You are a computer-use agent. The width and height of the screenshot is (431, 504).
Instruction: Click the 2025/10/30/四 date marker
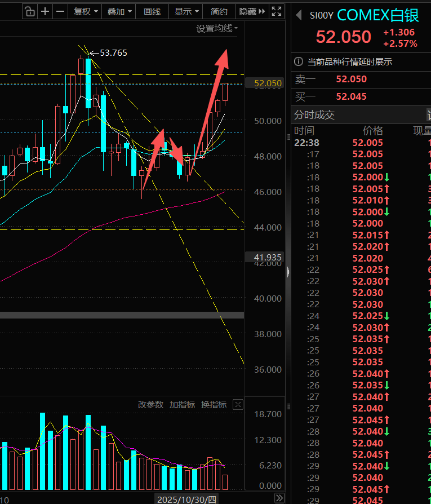pos(186,499)
